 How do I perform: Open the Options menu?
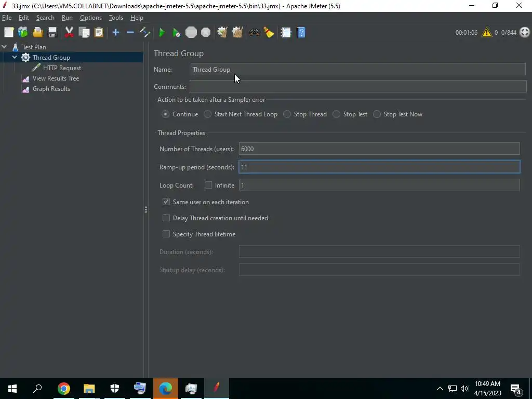tap(90, 18)
